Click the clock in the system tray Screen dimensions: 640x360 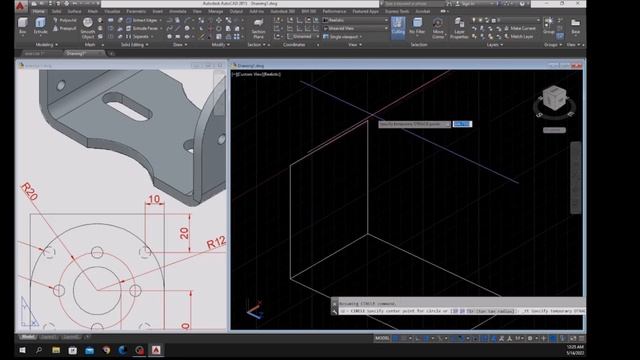pyautogui.click(x=575, y=350)
